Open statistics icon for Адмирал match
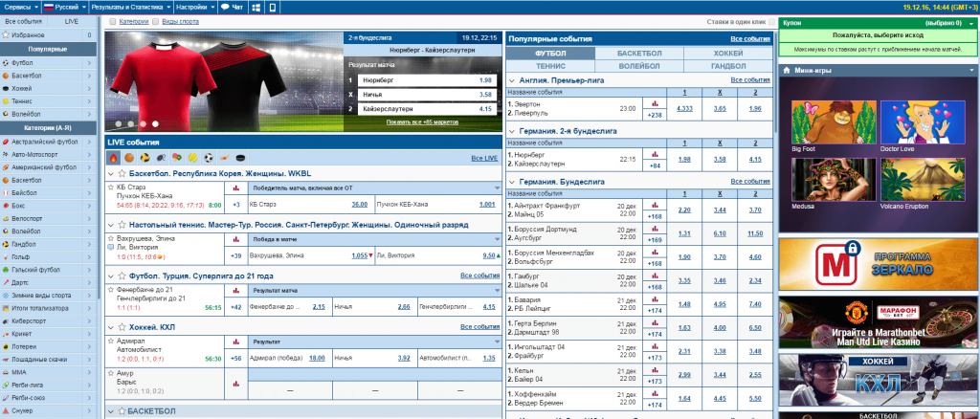980x419 pixels. [236, 342]
